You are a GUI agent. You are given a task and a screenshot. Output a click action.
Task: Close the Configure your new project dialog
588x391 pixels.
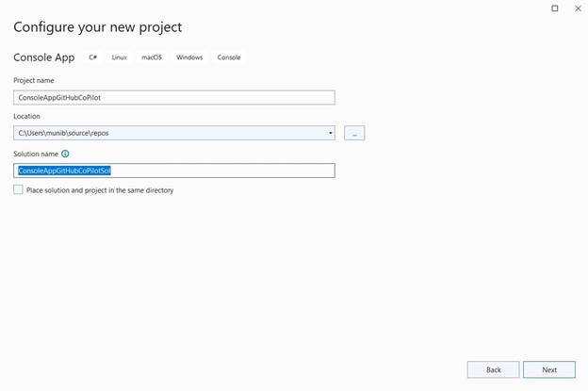tap(576, 8)
